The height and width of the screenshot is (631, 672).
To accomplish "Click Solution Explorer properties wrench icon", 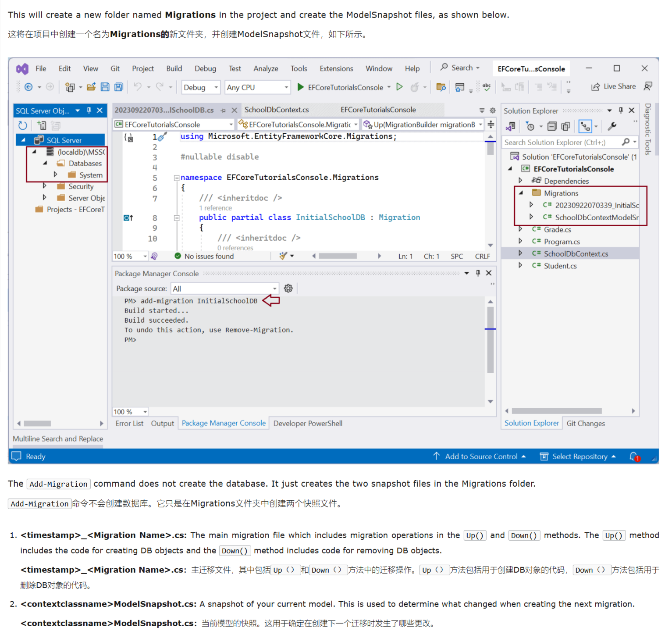I will 612,127.
